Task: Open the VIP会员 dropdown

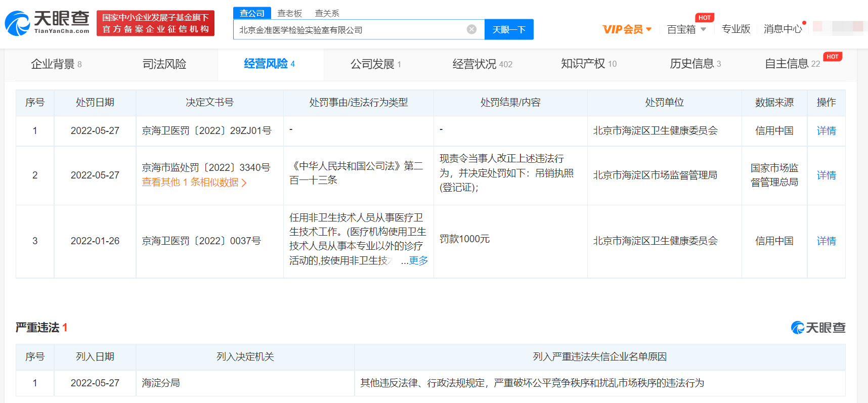Action: pos(627,29)
